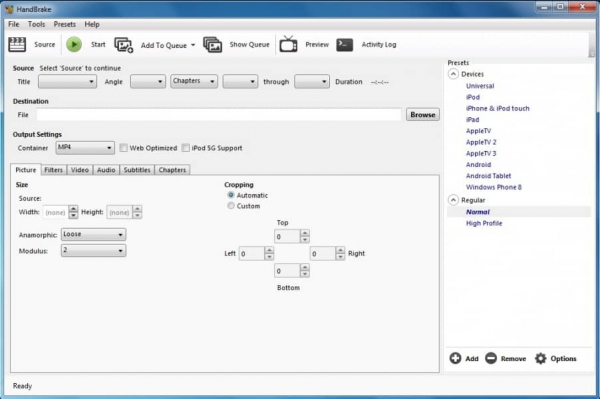This screenshot has width=600, height=399.
Task: Collapse the Regular presets group
Action: [x=453, y=200]
